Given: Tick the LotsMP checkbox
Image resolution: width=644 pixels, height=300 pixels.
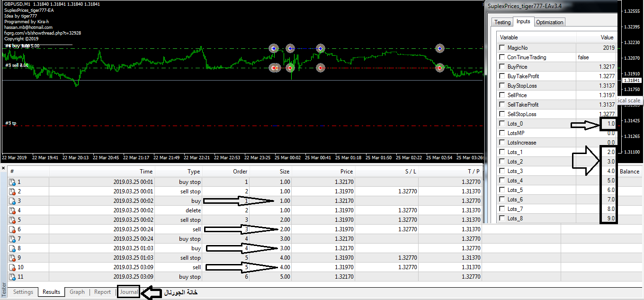Looking at the screenshot, I should (502, 133).
